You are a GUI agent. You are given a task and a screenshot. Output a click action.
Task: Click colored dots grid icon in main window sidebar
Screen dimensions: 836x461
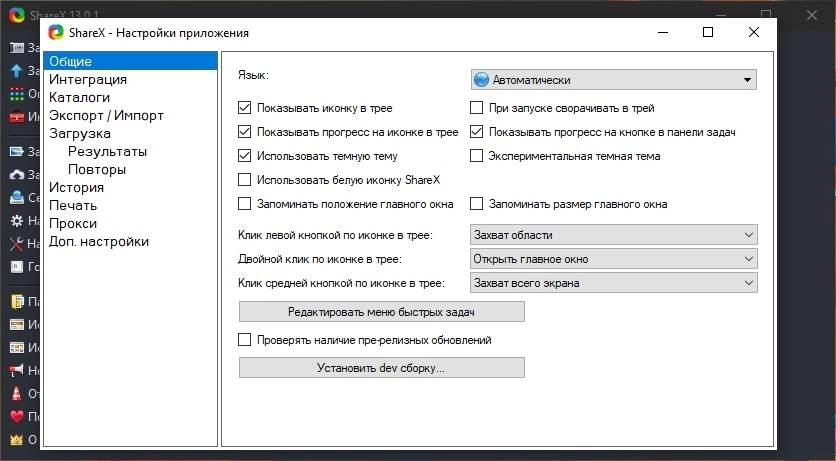[17, 94]
